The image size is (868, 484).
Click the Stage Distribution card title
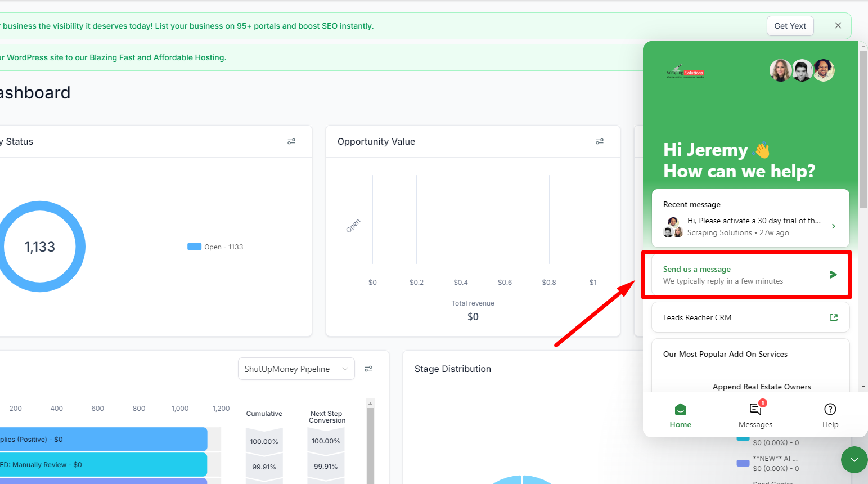coord(453,369)
